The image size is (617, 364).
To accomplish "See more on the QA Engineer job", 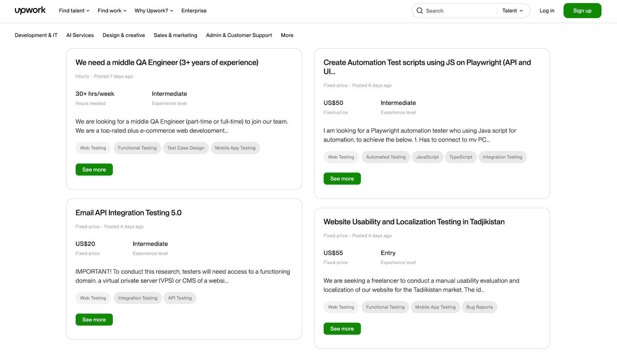I will (94, 170).
